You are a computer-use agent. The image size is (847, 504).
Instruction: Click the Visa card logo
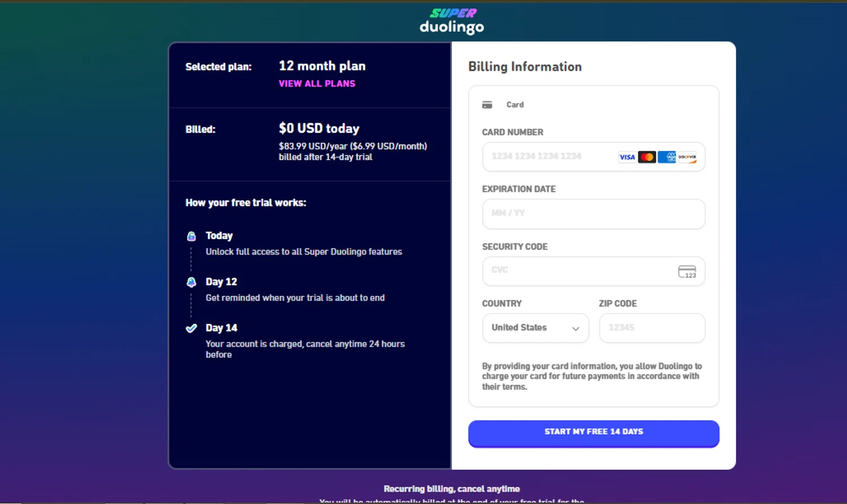627,157
